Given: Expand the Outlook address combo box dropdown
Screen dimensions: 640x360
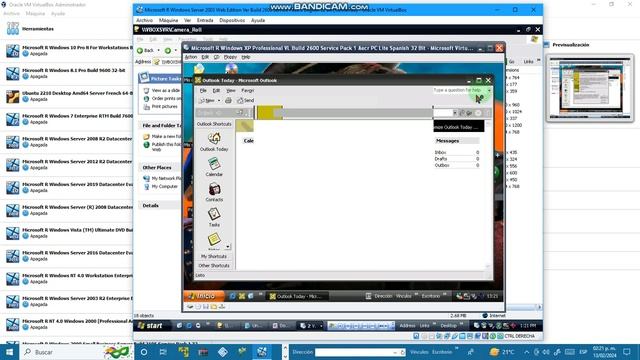Looking at the screenshot, I should click(x=455, y=113).
